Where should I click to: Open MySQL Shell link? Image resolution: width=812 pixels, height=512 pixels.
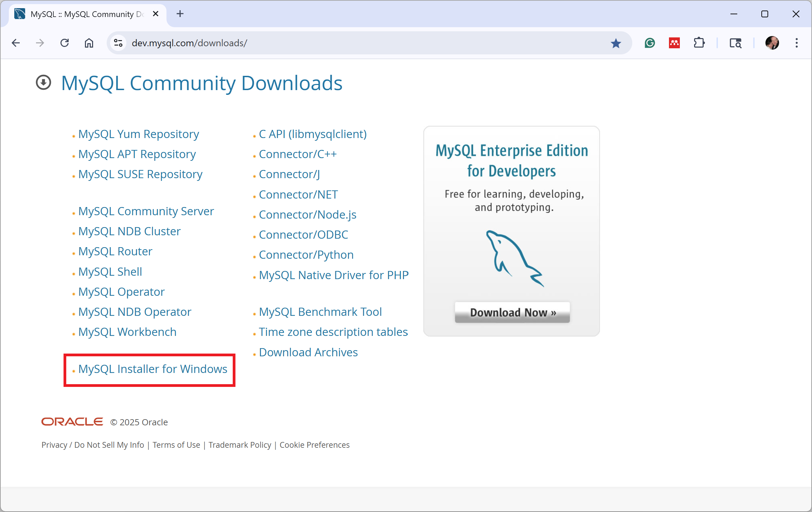(x=110, y=272)
